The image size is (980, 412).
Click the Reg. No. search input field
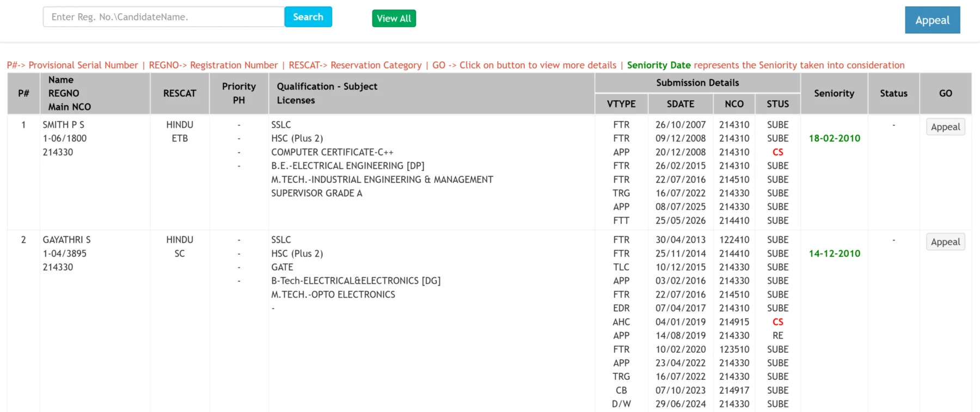[x=163, y=17]
